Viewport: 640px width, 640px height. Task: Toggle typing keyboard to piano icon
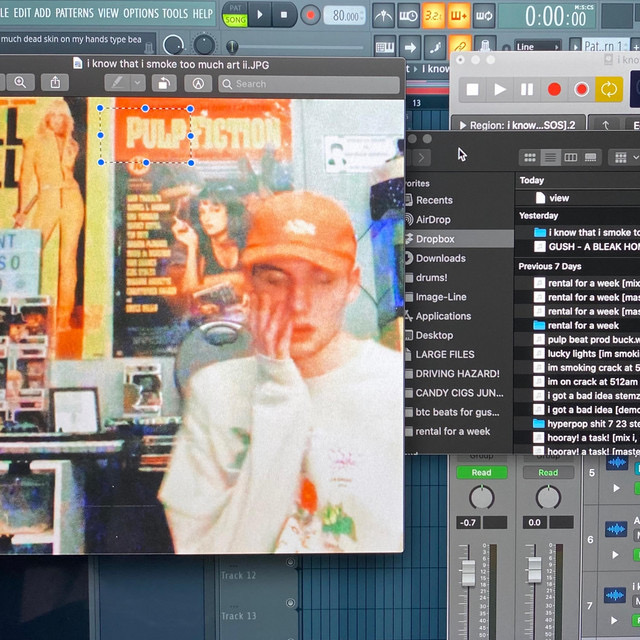click(x=384, y=47)
